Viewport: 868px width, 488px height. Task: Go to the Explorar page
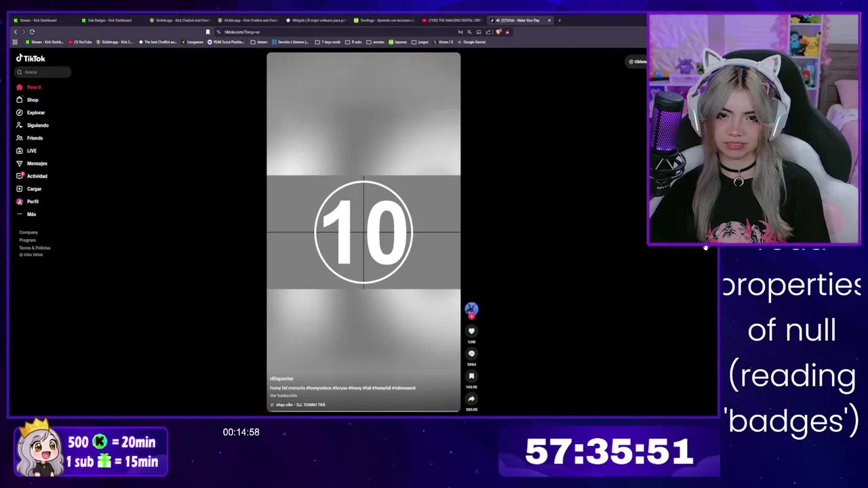(x=31, y=113)
